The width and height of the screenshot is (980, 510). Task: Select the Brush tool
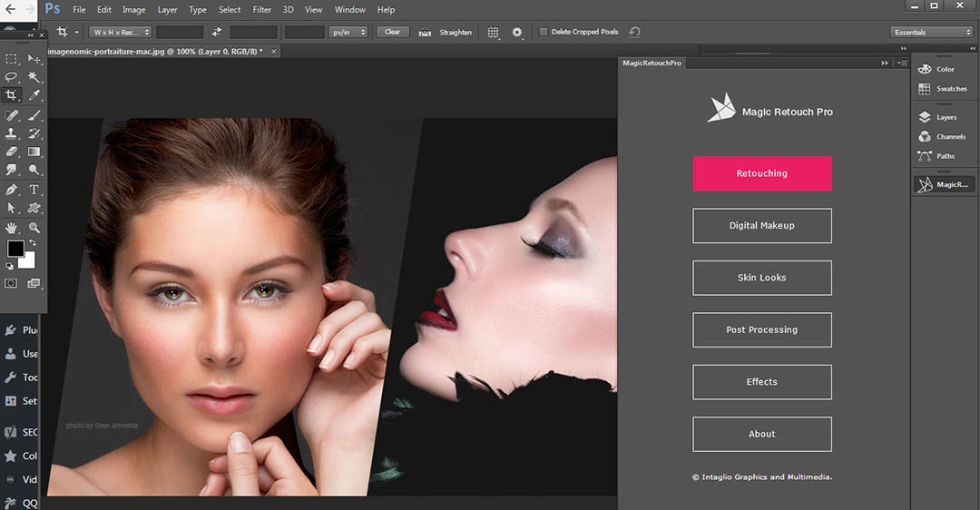(x=34, y=115)
